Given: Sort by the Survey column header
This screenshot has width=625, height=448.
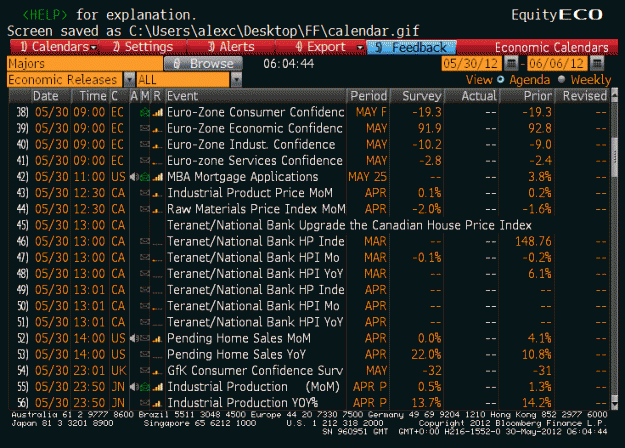Looking at the screenshot, I should [418, 96].
